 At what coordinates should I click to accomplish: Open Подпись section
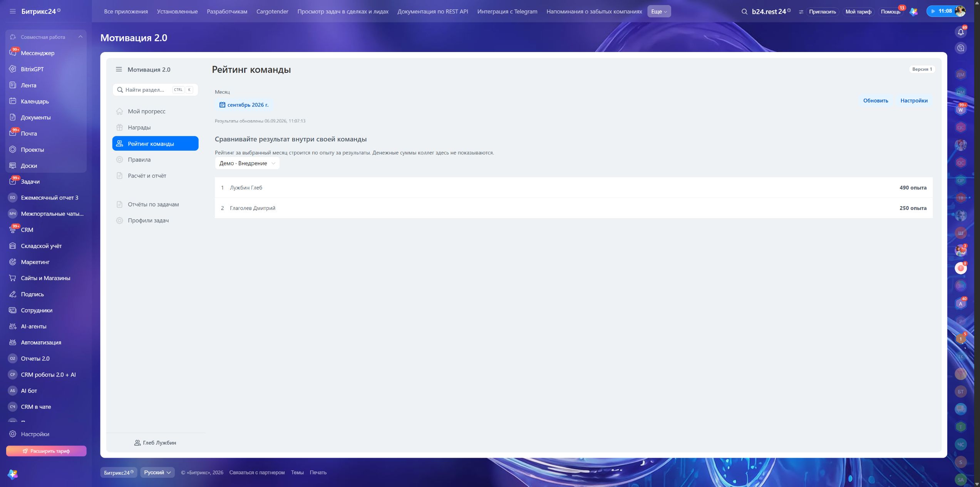click(x=32, y=294)
